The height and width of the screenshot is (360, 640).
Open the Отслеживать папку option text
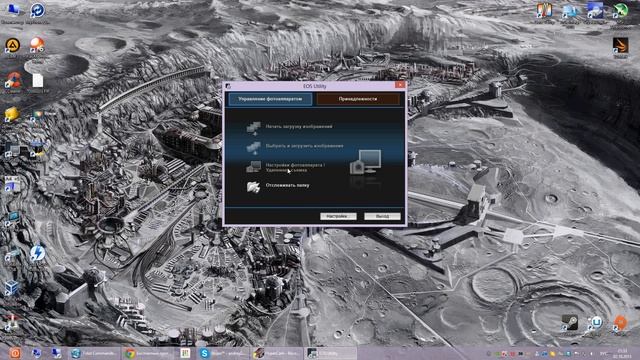pyautogui.click(x=287, y=185)
